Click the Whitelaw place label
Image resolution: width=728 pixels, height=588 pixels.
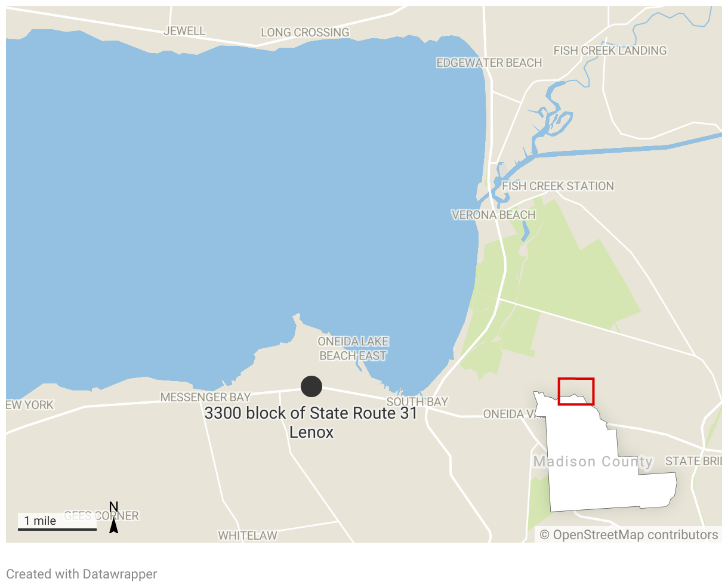click(248, 536)
